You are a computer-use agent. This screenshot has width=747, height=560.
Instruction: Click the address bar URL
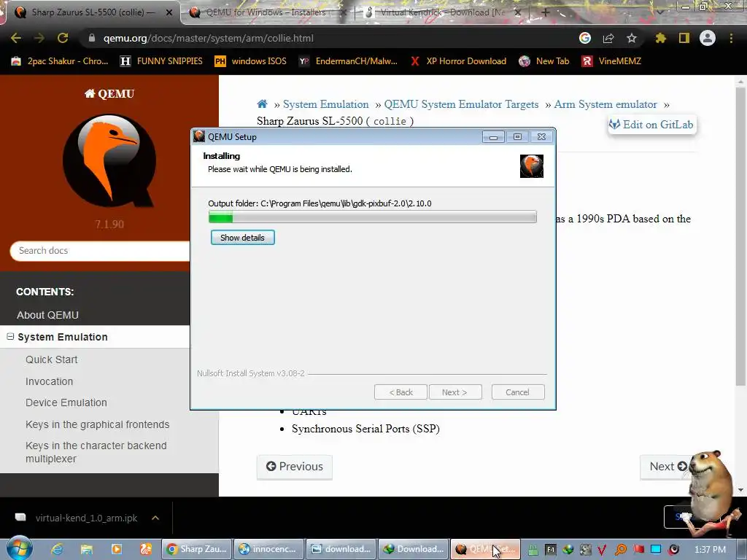point(208,38)
